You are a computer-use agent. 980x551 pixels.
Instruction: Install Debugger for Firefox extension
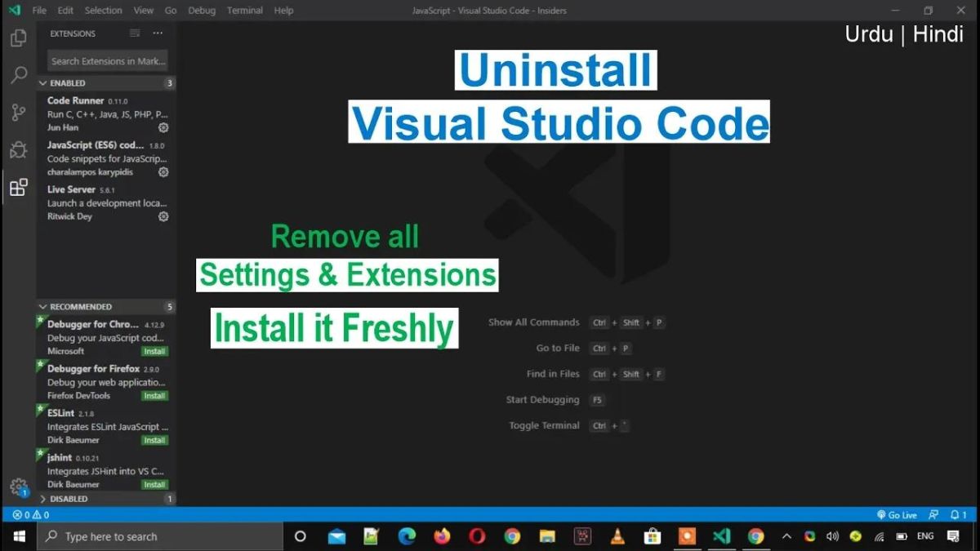154,396
